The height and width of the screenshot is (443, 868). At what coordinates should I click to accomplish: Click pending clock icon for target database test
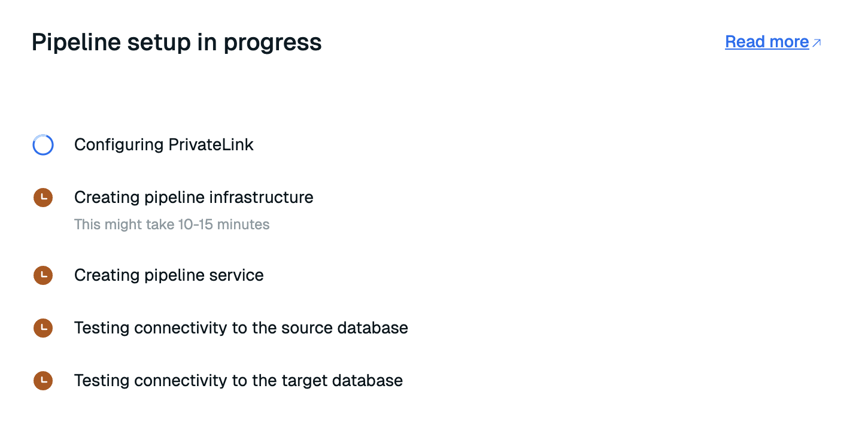coord(43,381)
